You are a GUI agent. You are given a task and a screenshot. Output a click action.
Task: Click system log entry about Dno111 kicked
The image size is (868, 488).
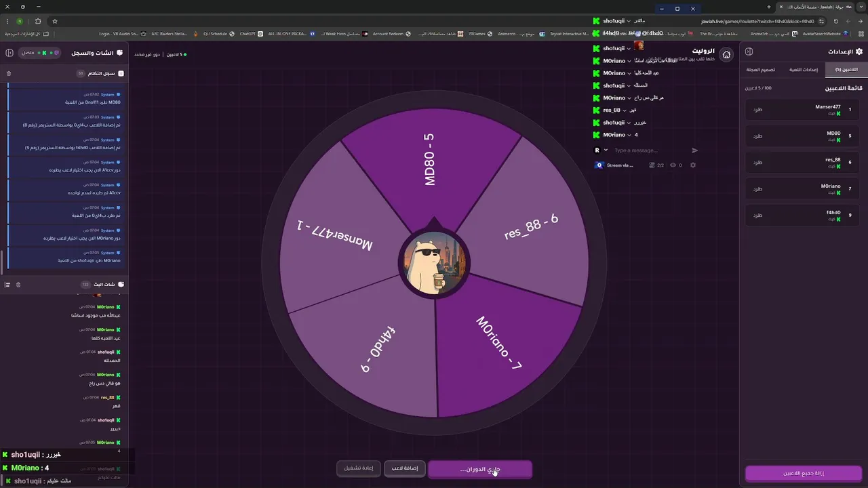pos(64,99)
